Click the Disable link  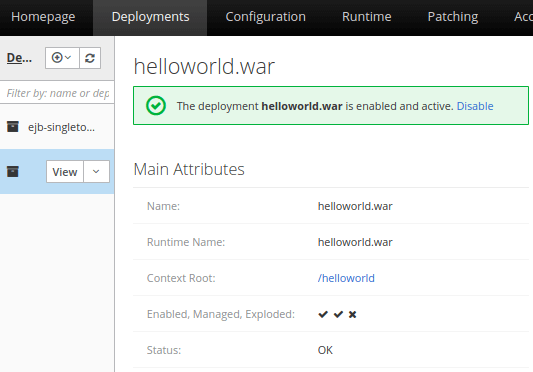(475, 106)
